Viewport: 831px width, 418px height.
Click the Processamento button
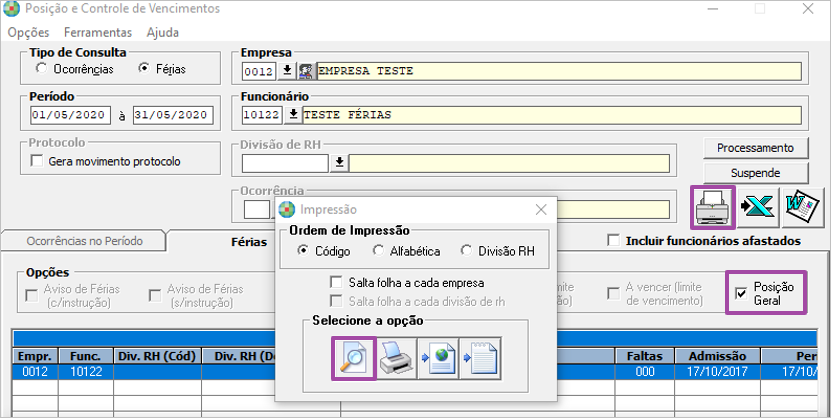755,148
